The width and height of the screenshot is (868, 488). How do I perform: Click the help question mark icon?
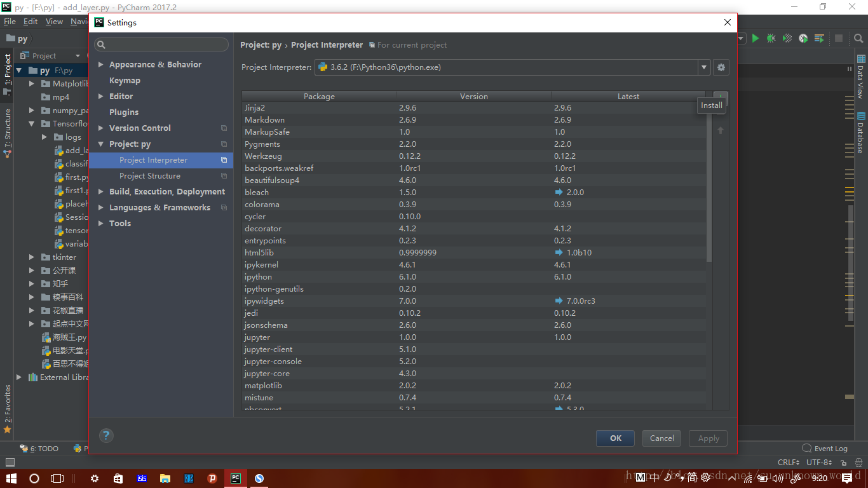[x=106, y=436]
